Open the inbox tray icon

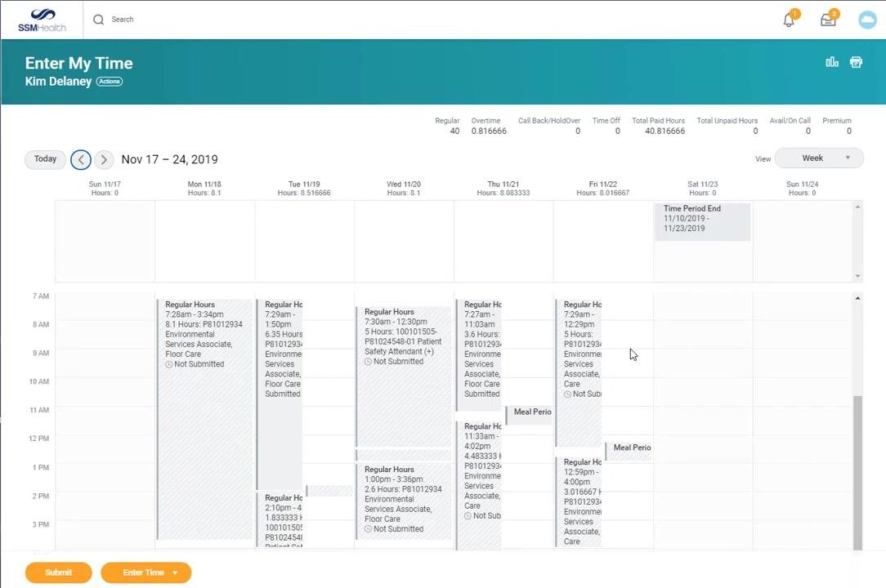[828, 20]
